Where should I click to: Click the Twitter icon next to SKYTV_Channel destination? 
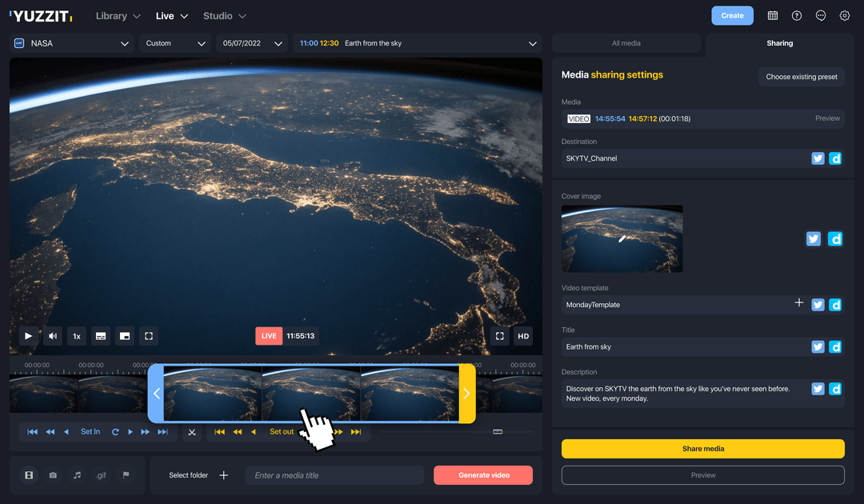coord(818,158)
